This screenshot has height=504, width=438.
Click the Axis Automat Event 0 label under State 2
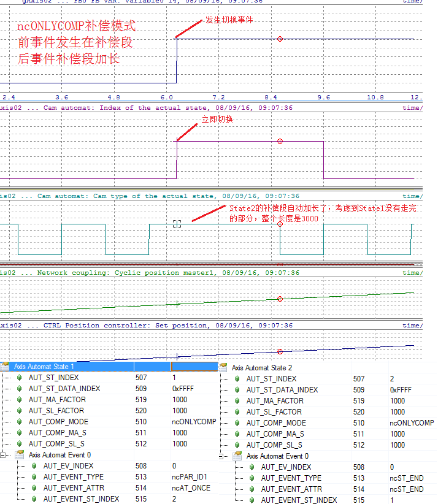277,456
